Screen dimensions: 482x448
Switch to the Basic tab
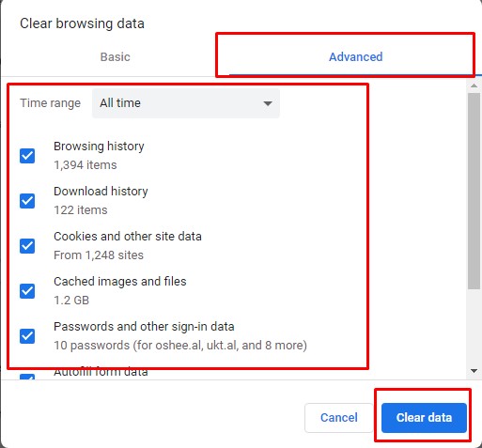pyautogui.click(x=115, y=57)
